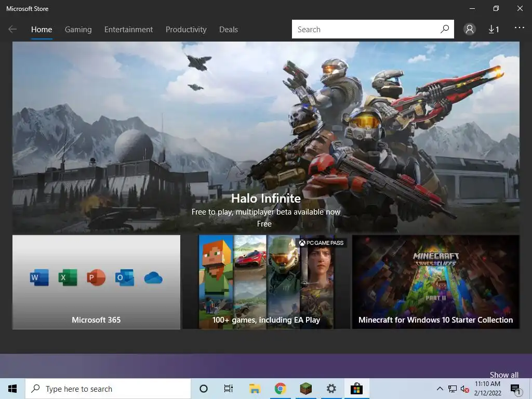Click the Word icon in Microsoft 365 tile
532x399 pixels.
39,277
